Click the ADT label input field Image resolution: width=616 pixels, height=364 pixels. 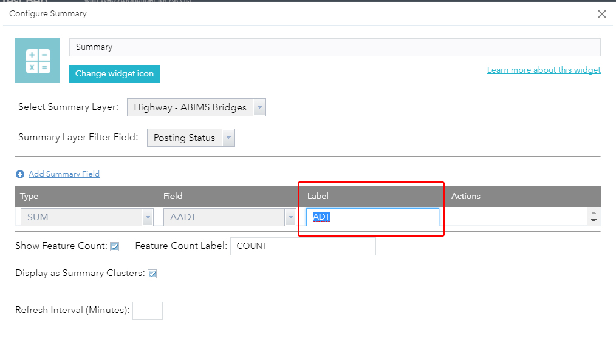pos(372,217)
